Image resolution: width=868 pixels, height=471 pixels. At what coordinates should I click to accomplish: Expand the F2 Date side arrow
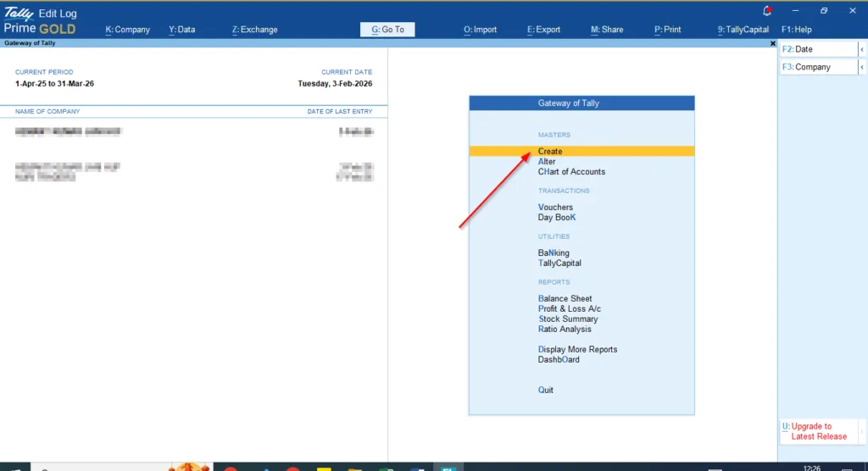[x=862, y=49]
